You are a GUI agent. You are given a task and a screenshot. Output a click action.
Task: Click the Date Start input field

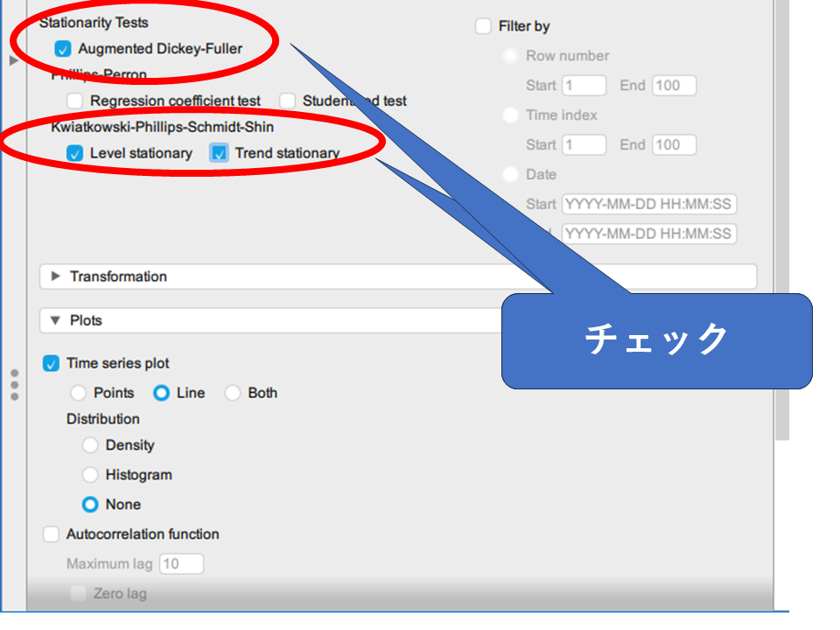[x=648, y=205]
